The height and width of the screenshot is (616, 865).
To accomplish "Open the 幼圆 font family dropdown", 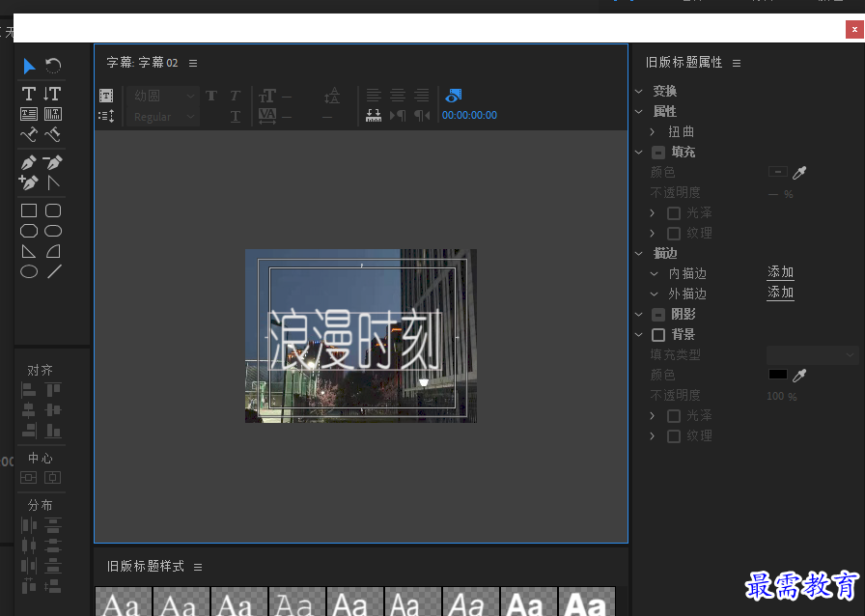I will click(x=163, y=96).
